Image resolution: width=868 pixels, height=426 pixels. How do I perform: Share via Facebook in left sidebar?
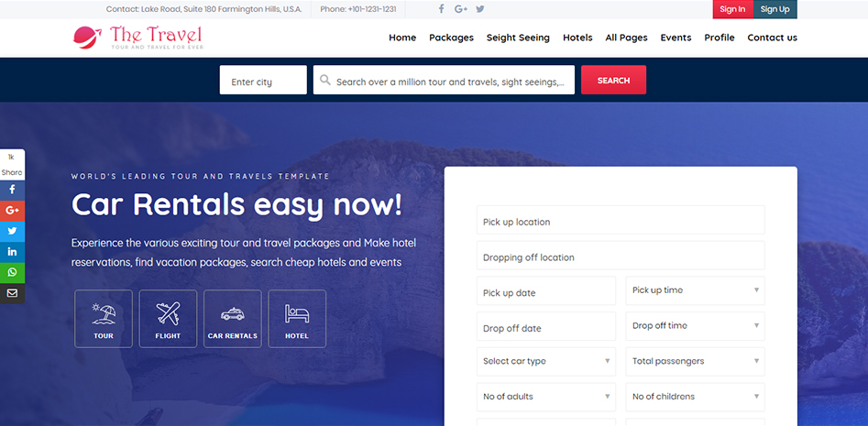12,190
